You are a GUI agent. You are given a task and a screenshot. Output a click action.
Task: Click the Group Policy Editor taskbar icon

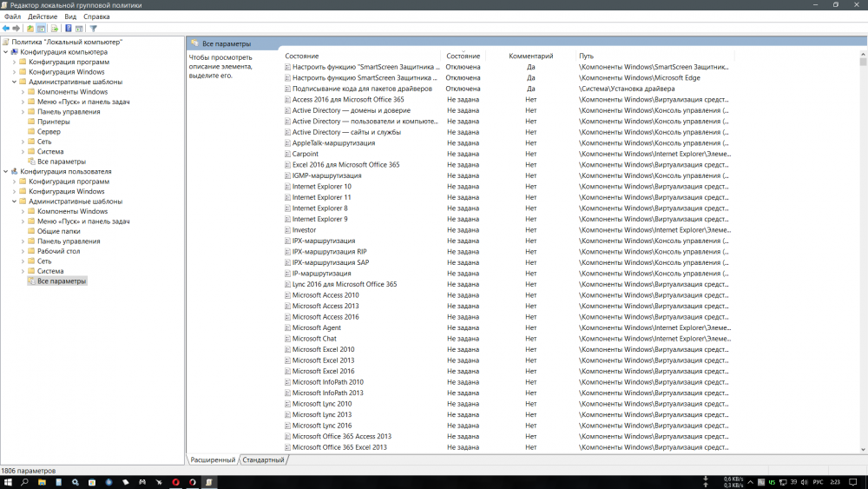pos(209,482)
